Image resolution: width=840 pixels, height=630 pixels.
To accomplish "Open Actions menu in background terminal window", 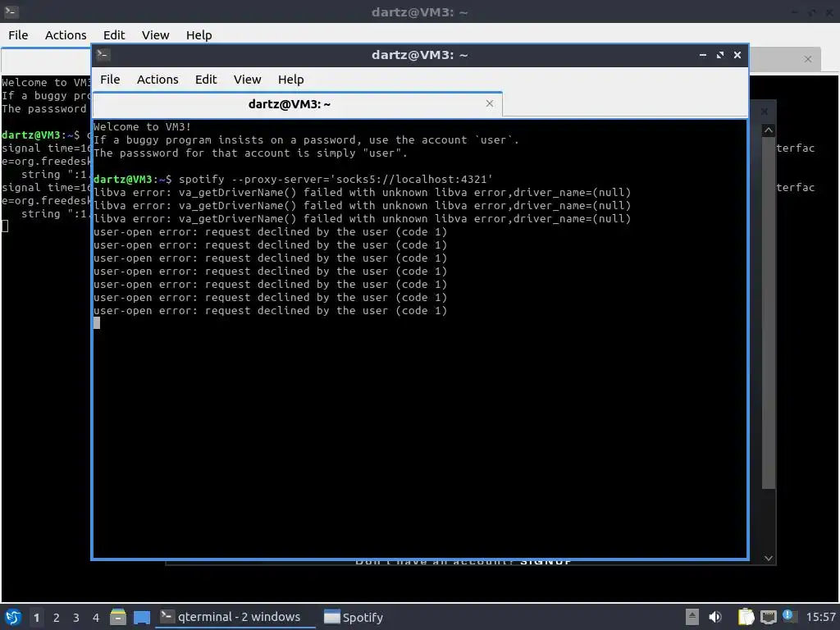I will pyautogui.click(x=66, y=34).
